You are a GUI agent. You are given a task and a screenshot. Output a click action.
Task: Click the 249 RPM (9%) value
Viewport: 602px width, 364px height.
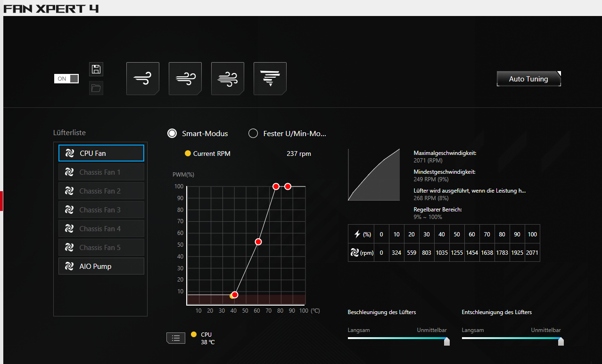pos(431,179)
